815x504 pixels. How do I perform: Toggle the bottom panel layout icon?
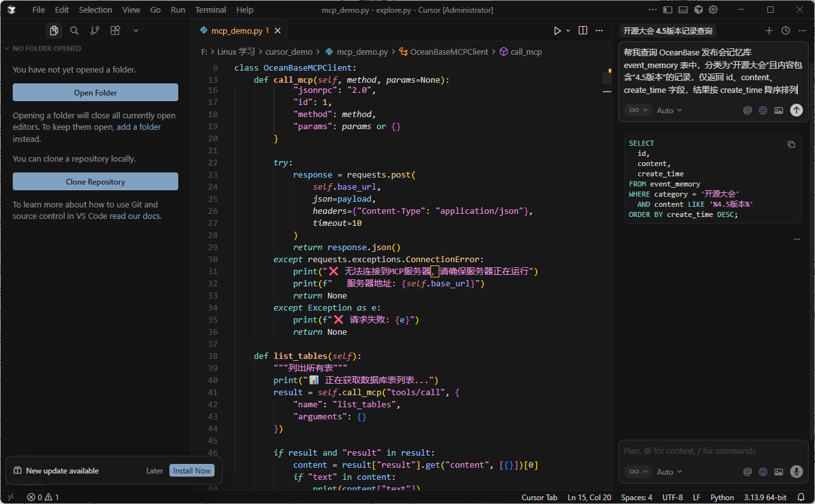[x=683, y=10]
